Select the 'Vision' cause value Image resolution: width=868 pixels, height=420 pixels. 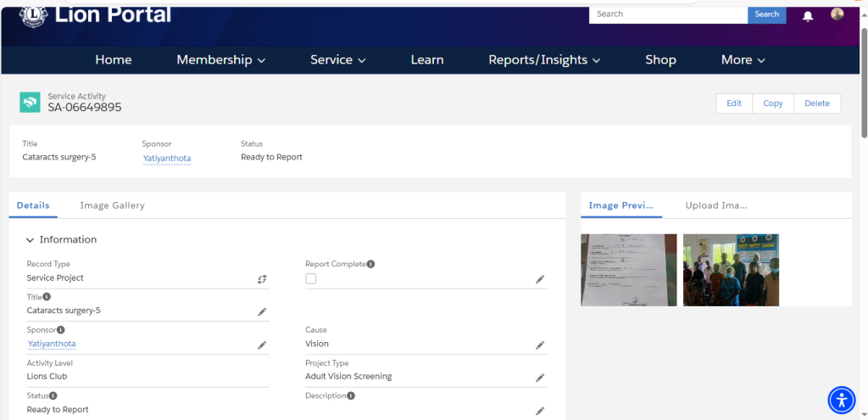(317, 344)
